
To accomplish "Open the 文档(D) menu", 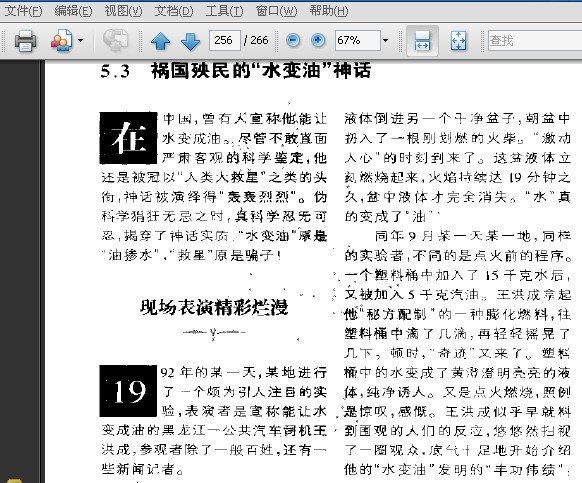I will point(174,11).
